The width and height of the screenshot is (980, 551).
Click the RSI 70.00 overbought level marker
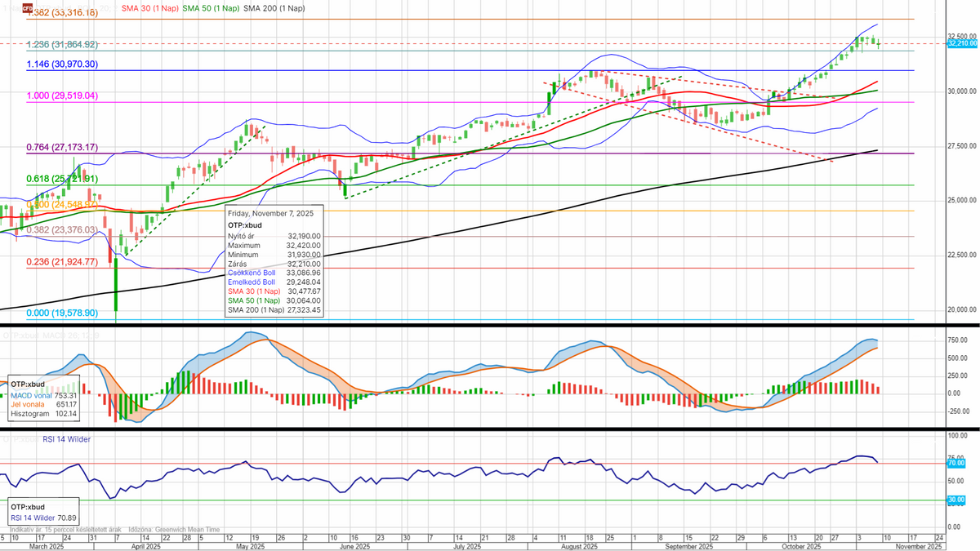(956, 463)
